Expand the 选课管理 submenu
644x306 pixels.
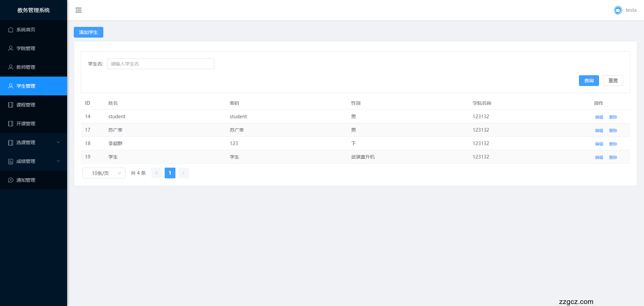pyautogui.click(x=58, y=142)
